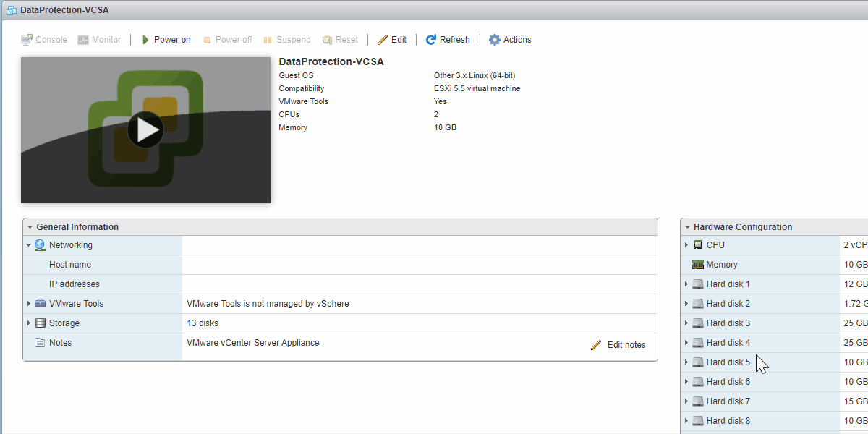Click Edit notes link
Image resolution: width=868 pixels, height=434 pixels.
coord(626,345)
